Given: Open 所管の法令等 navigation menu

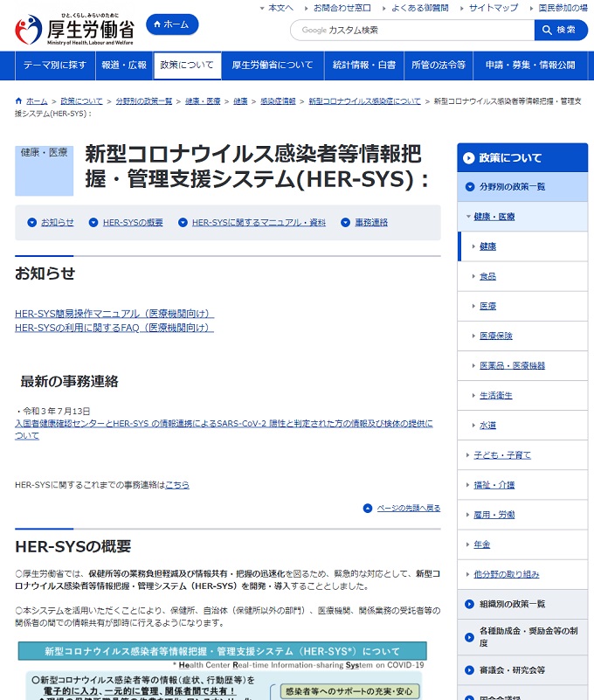Looking at the screenshot, I should click(x=439, y=66).
